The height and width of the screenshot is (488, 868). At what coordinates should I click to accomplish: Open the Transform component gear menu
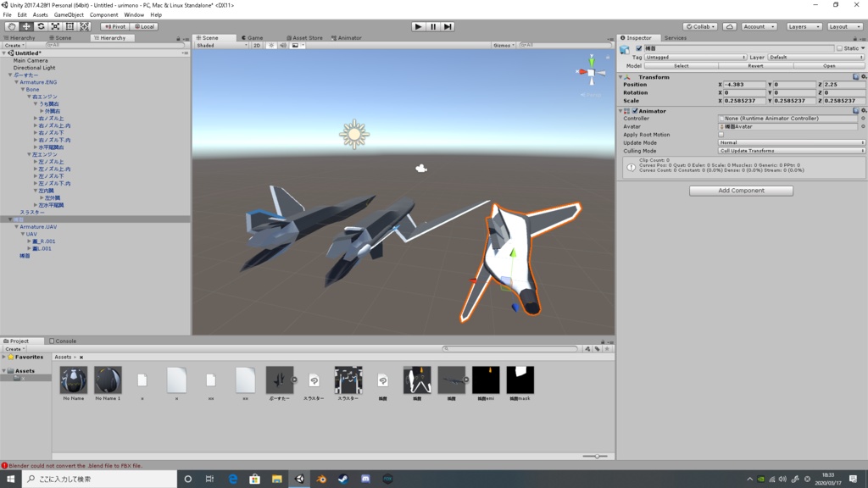pos(863,77)
